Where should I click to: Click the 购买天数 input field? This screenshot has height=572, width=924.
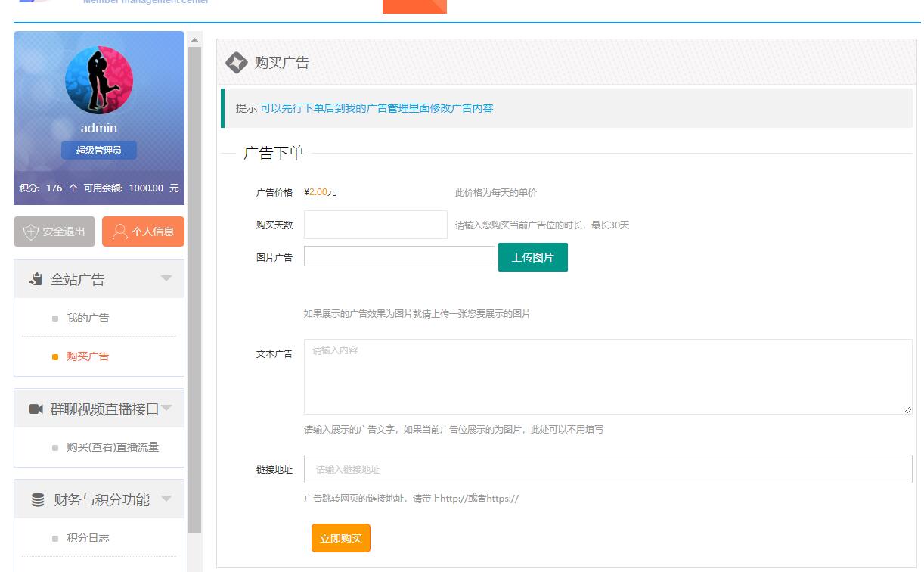[x=375, y=225]
